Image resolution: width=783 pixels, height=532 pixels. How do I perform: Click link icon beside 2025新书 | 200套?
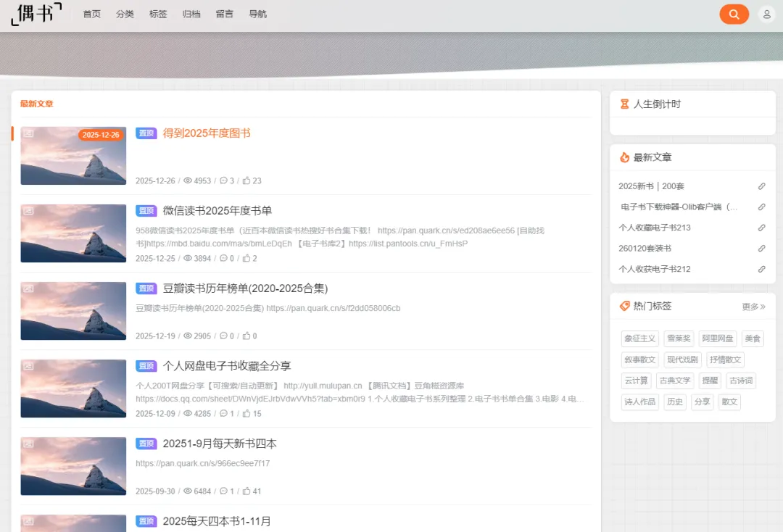(x=761, y=186)
